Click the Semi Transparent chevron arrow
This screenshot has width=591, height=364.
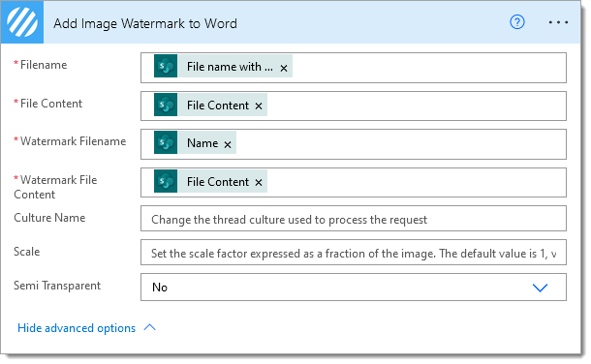click(x=540, y=288)
